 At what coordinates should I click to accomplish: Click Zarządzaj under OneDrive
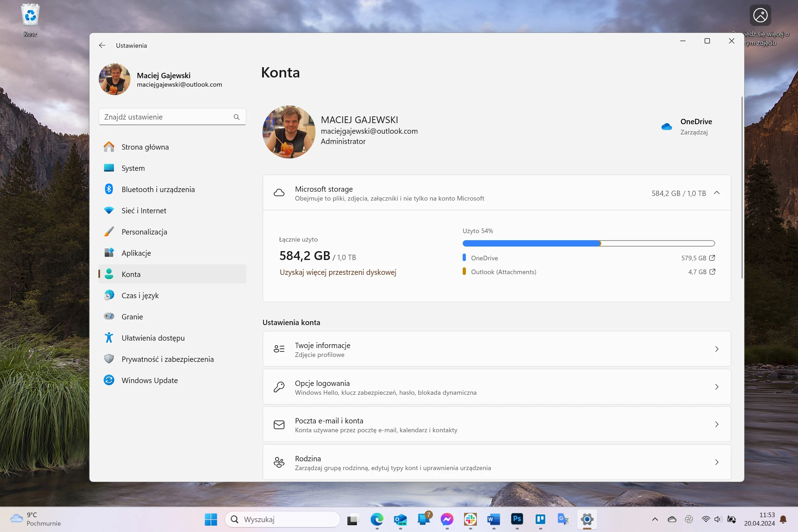[x=694, y=132]
